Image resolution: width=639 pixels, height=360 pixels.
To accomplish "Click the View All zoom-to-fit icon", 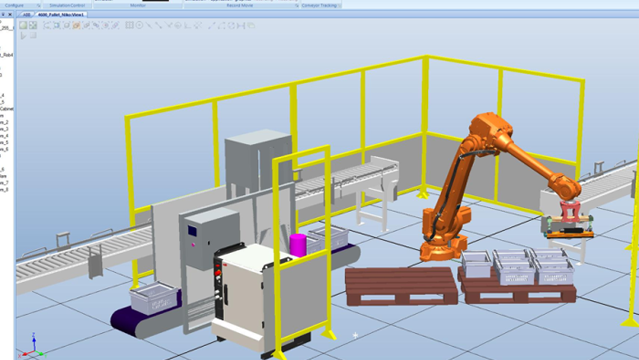I will click(33, 25).
